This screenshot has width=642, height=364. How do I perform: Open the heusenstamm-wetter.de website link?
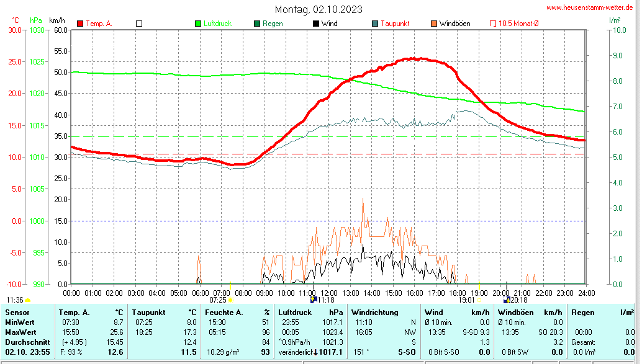(x=589, y=7)
